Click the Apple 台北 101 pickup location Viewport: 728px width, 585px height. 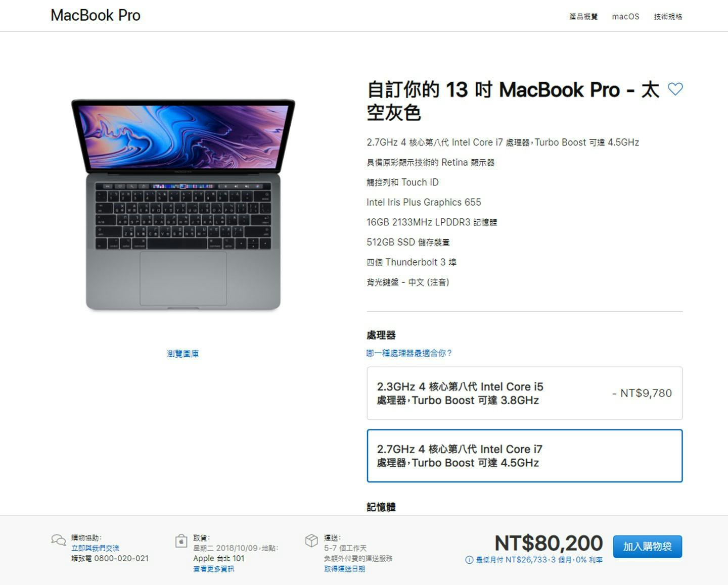(x=218, y=558)
